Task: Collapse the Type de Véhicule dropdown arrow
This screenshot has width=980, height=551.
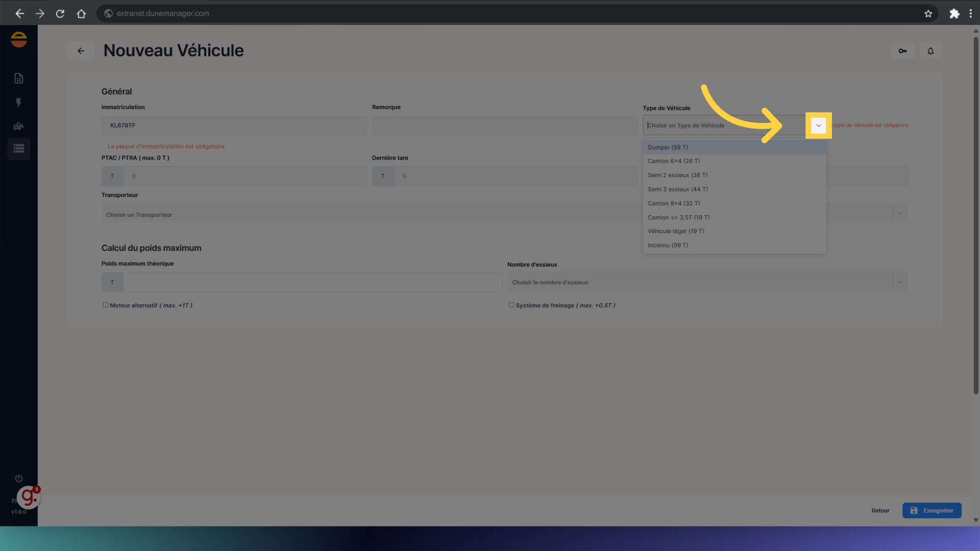Action: pyautogui.click(x=818, y=126)
